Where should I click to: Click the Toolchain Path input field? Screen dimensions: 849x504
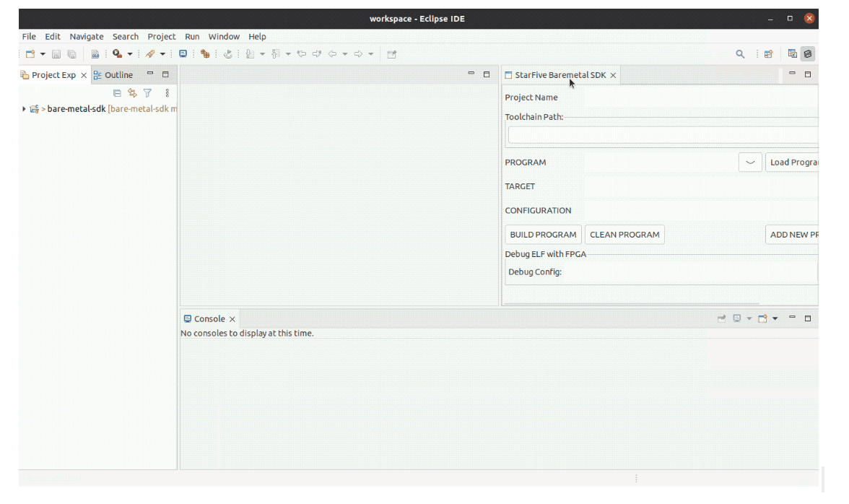(663, 135)
